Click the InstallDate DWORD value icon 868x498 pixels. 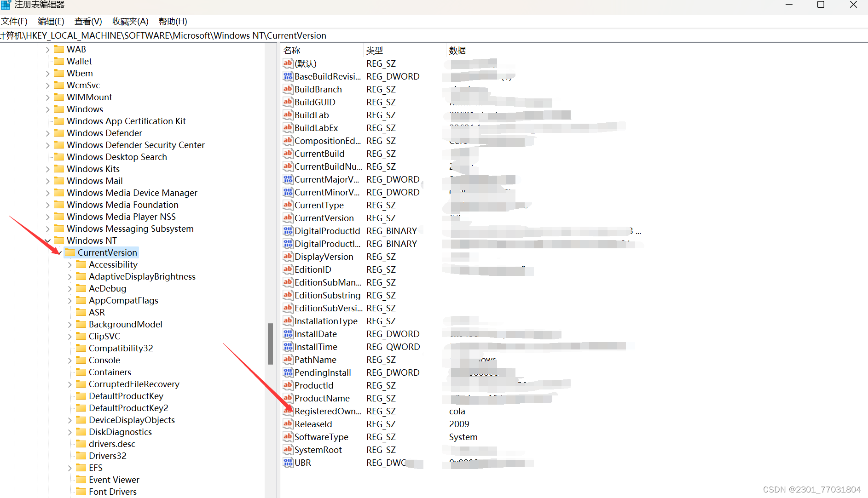pyautogui.click(x=288, y=333)
